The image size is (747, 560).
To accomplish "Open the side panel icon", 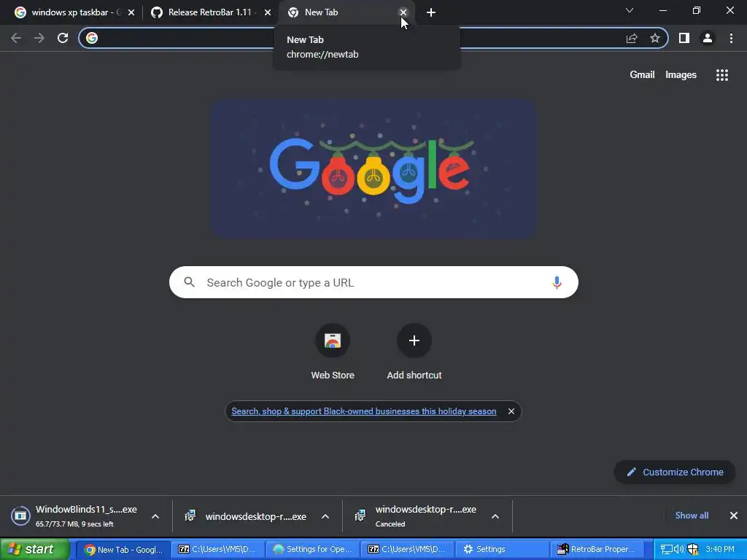I will tap(684, 38).
